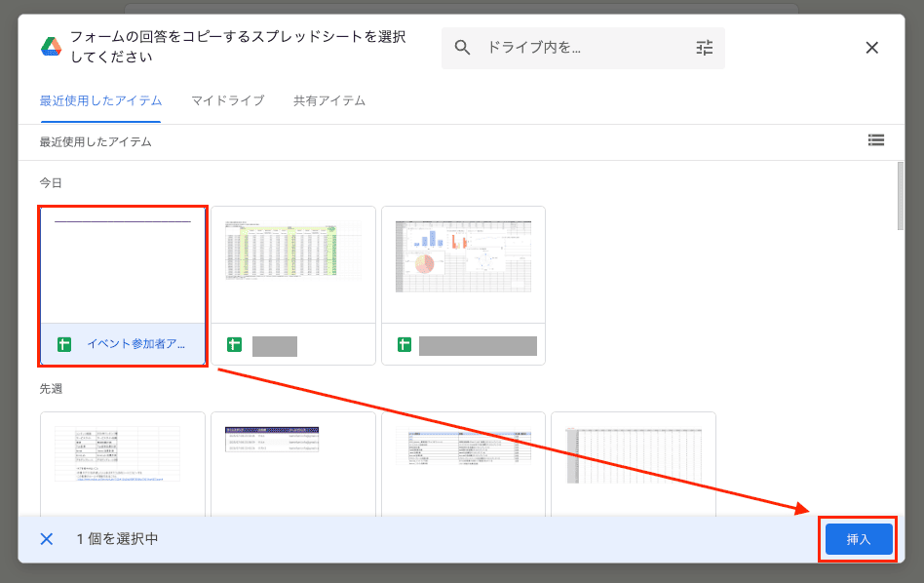Image resolution: width=924 pixels, height=583 pixels.
Task: Clear selection with the X icon
Action: click(x=47, y=539)
